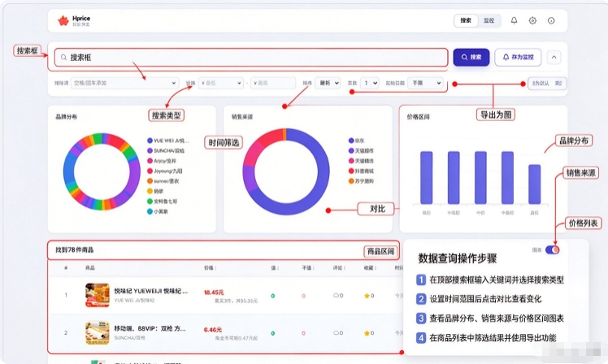Click into the main search input field

(x=251, y=58)
